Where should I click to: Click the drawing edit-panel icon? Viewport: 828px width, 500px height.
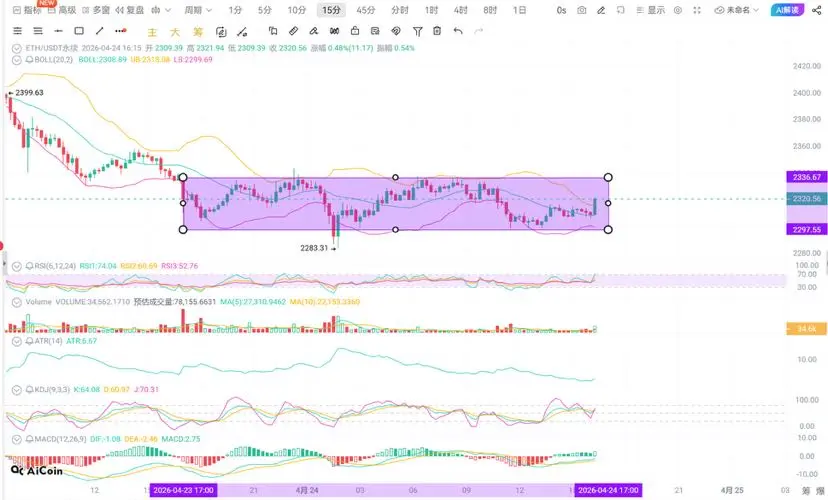point(375,31)
